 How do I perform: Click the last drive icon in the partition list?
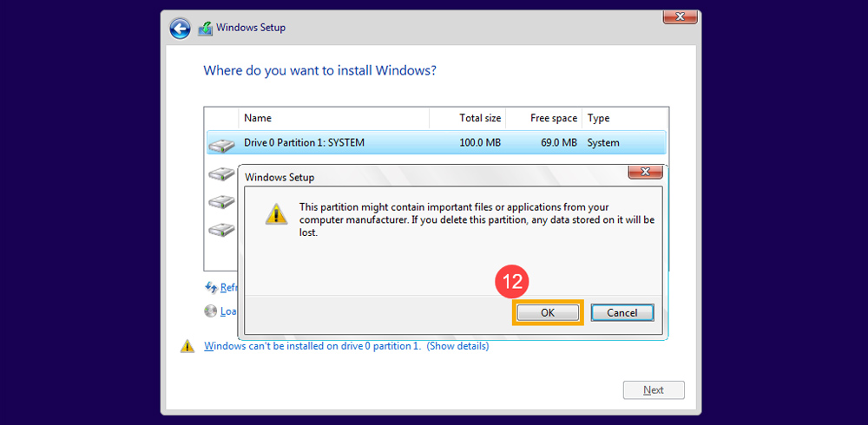tap(222, 230)
